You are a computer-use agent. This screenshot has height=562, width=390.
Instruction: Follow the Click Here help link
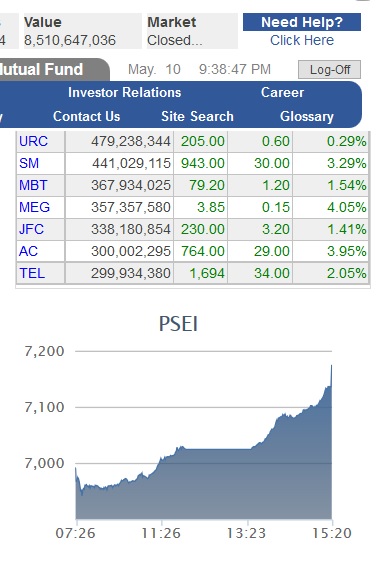[x=302, y=40]
